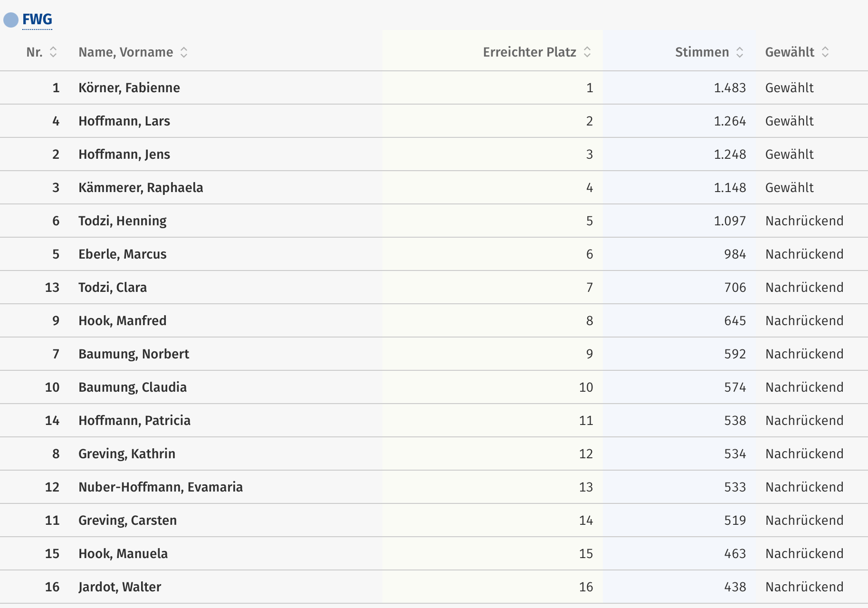Click the blue FWG color dot
Viewport: 868px width, 608px height.
click(x=11, y=20)
